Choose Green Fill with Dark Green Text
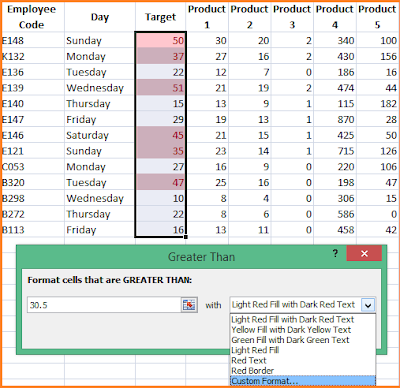This screenshot has width=400, height=388. (303, 340)
